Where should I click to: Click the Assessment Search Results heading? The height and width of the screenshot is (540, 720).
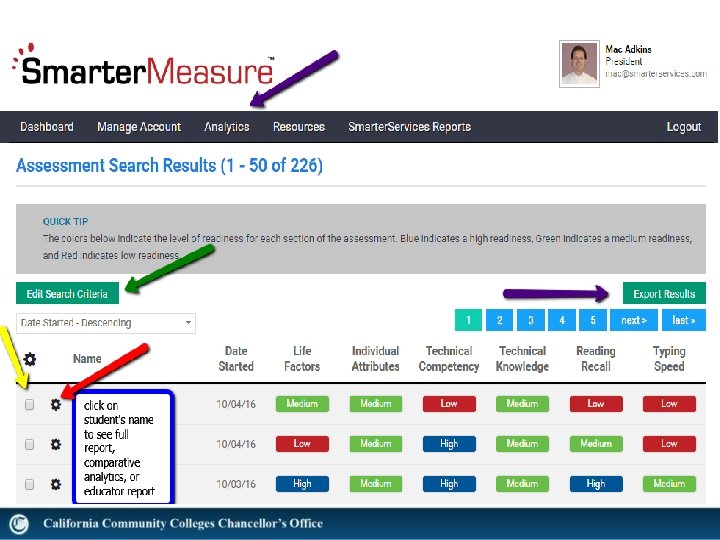(x=169, y=165)
